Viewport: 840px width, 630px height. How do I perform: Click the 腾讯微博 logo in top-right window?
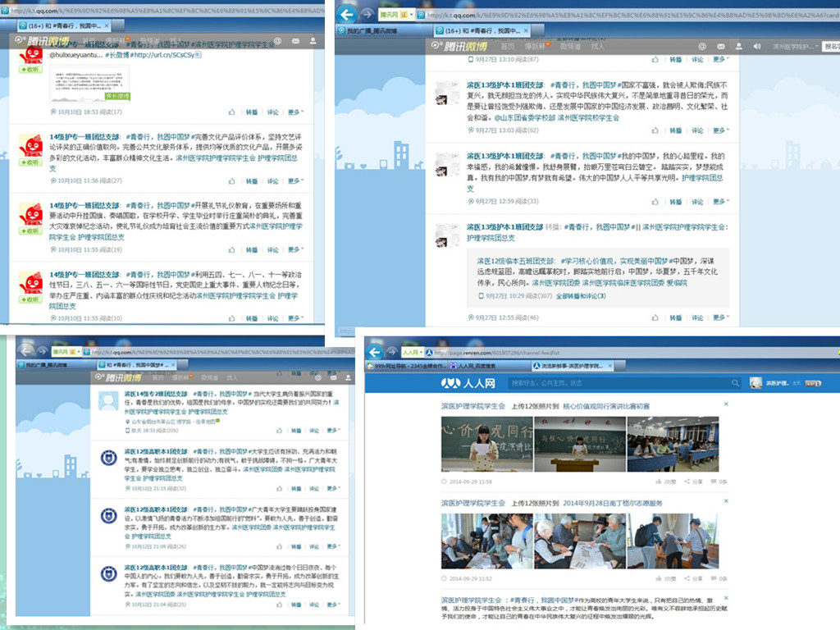(459, 46)
